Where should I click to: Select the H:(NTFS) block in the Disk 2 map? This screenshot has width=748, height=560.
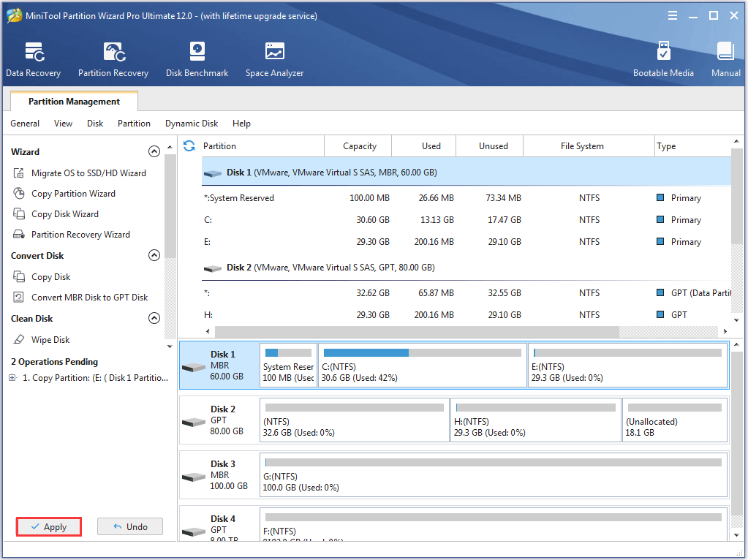[x=536, y=420]
